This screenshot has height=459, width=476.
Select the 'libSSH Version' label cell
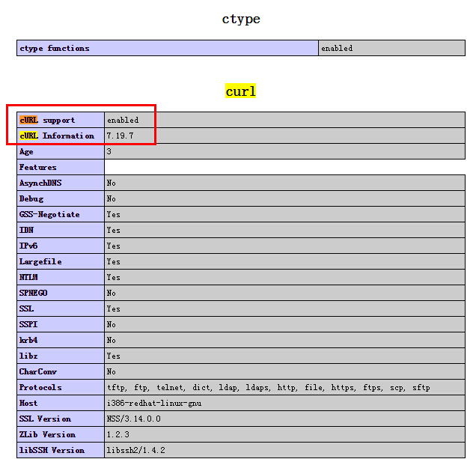(x=61, y=450)
